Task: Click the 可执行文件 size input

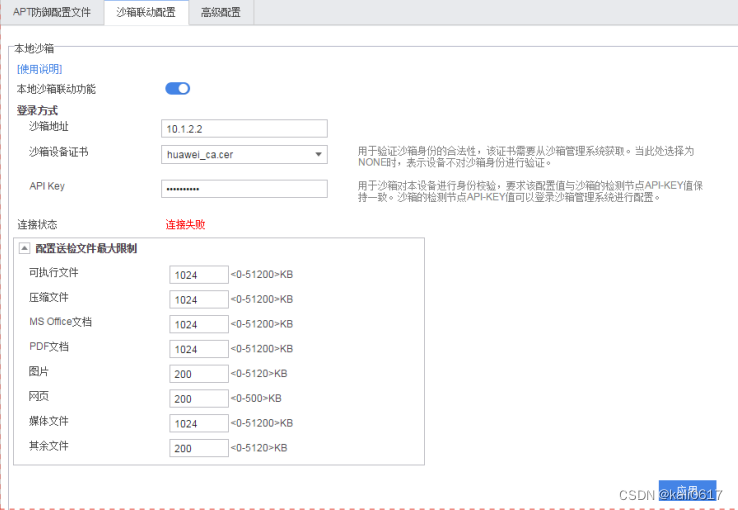Action: click(x=199, y=275)
